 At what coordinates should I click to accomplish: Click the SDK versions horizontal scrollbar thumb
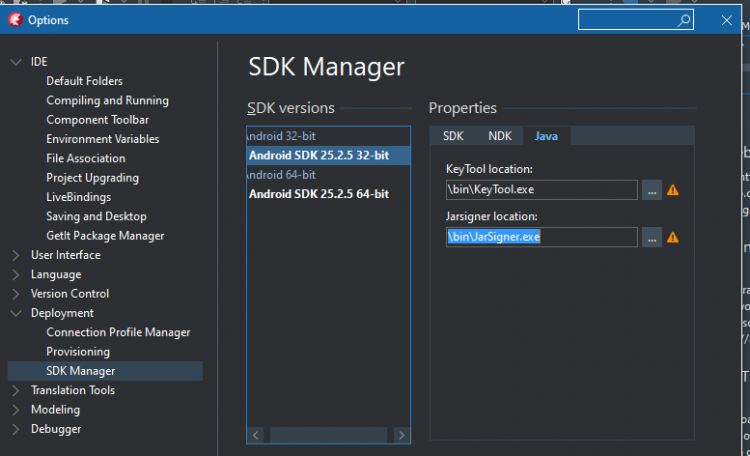coord(329,435)
